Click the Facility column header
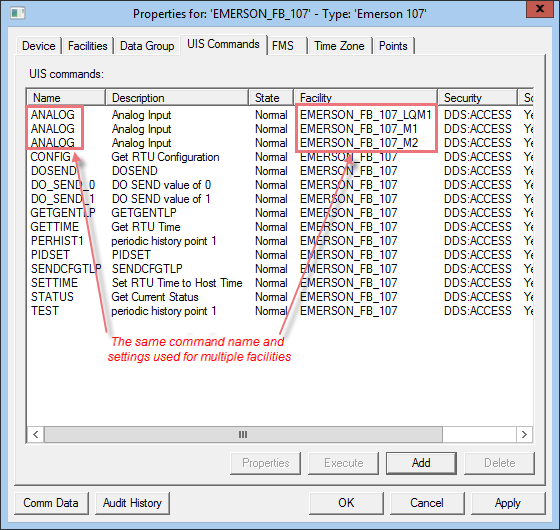 tap(366, 98)
